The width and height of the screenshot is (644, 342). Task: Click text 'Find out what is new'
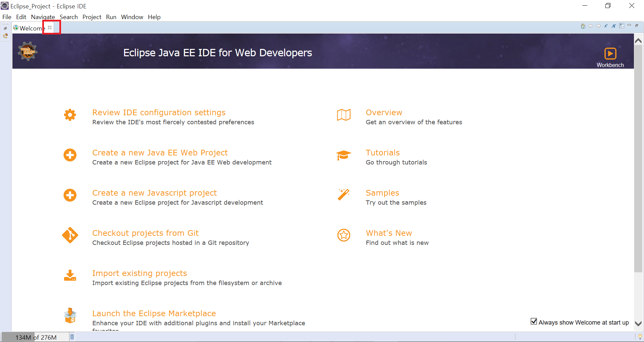pyautogui.click(x=397, y=243)
